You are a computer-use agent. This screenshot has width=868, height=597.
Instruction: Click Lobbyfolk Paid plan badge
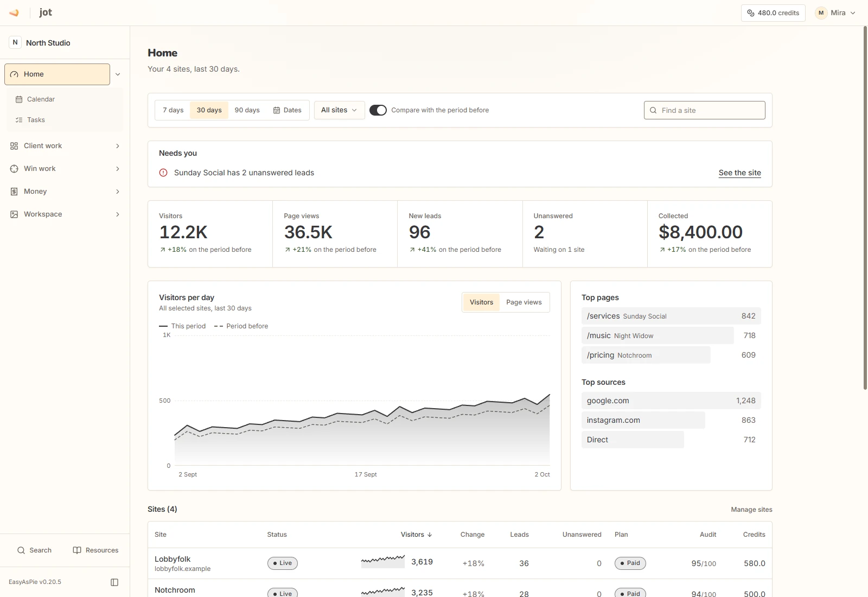coord(630,563)
